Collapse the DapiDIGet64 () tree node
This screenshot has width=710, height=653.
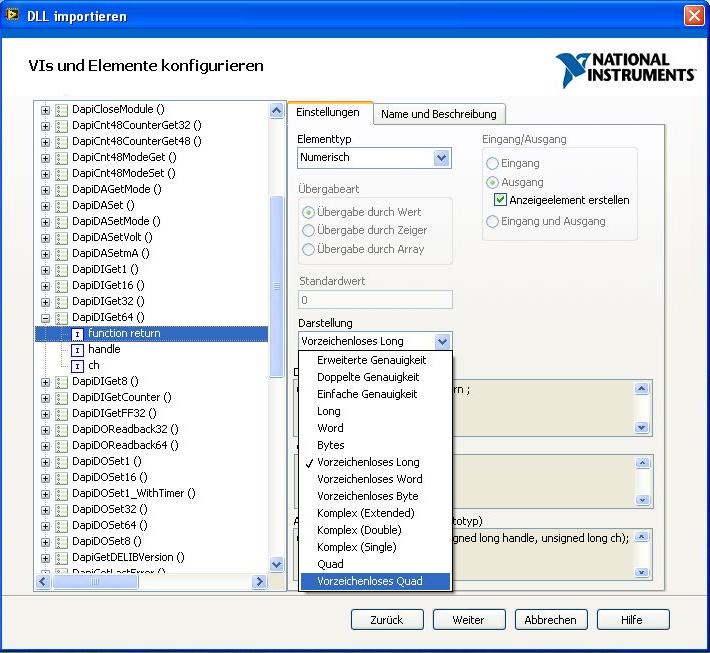click(x=45, y=317)
